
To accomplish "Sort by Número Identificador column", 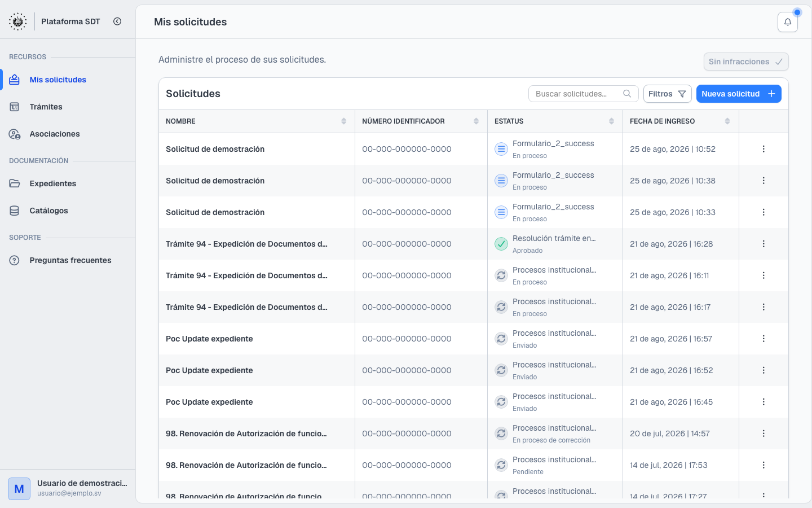I will [476, 121].
